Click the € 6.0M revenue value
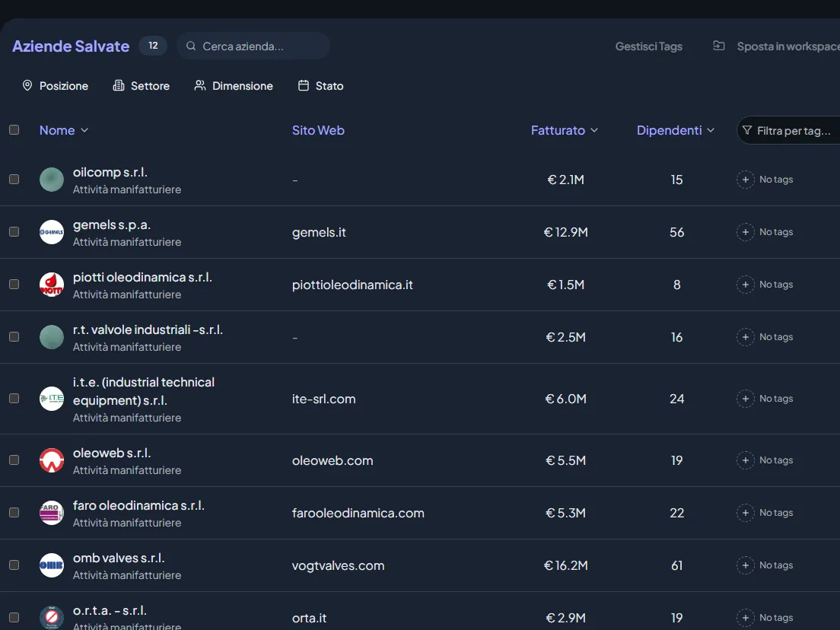The image size is (840, 630). [x=566, y=399]
